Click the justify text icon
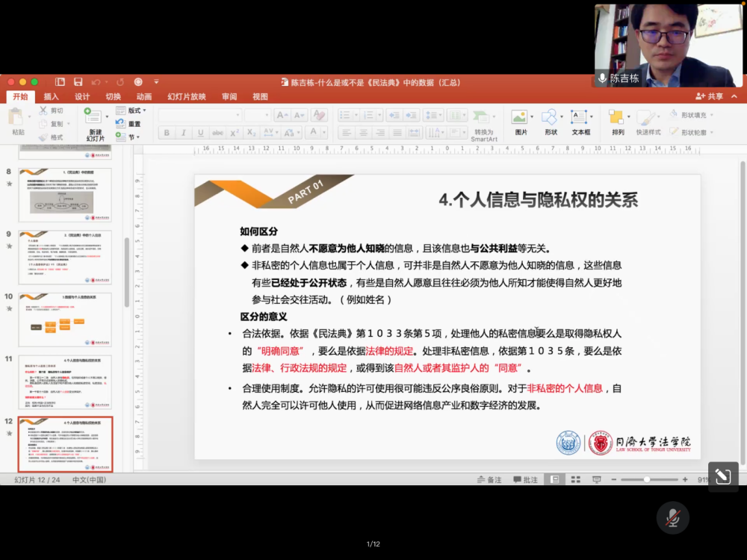Image resolution: width=747 pixels, height=560 pixels. [397, 133]
